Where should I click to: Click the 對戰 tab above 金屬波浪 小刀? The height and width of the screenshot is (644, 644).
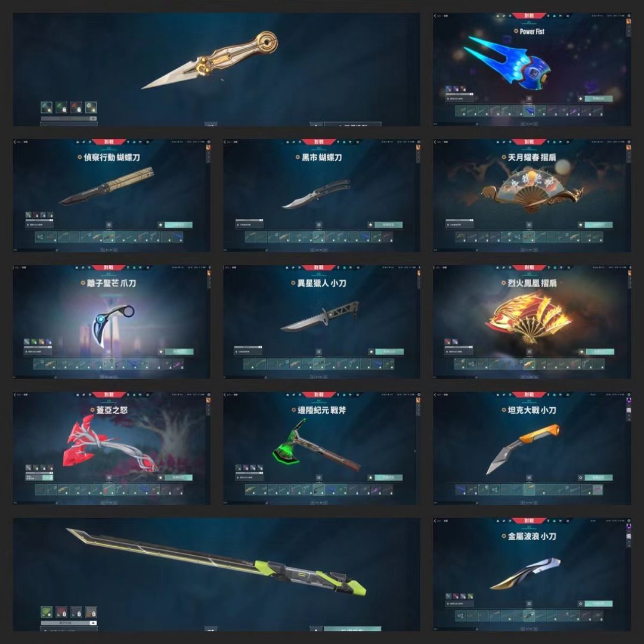pyautogui.click(x=529, y=521)
